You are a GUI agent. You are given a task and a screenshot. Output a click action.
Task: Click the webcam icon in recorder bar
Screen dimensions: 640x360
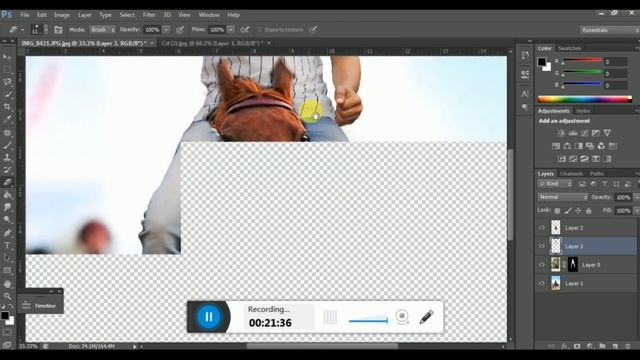(x=402, y=317)
